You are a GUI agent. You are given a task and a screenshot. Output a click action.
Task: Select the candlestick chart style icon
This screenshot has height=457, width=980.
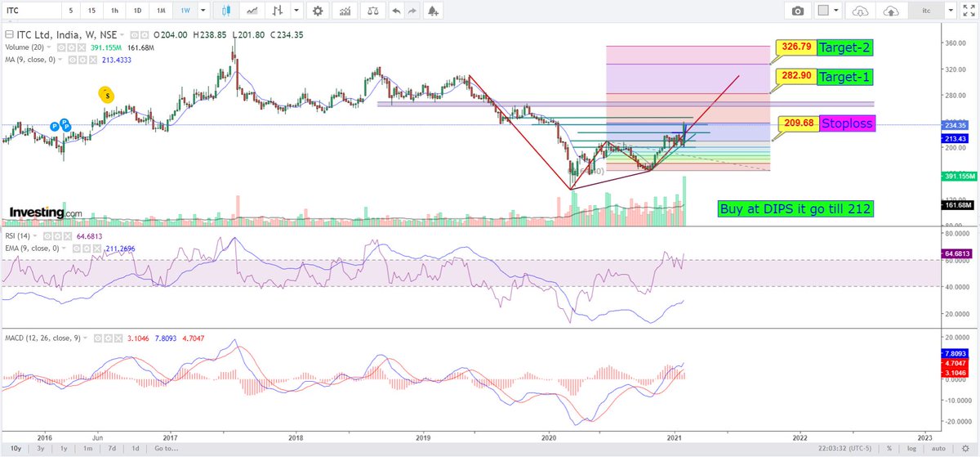click(x=227, y=10)
